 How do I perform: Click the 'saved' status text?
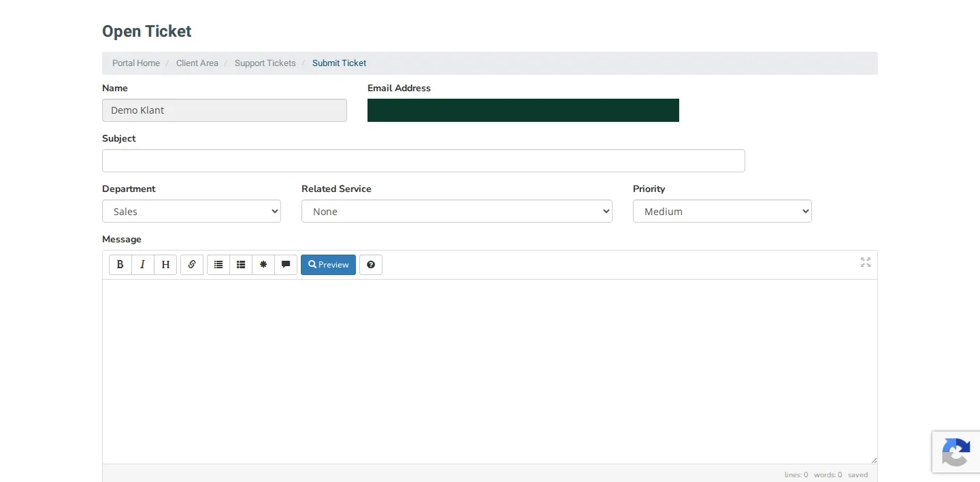pyautogui.click(x=857, y=475)
